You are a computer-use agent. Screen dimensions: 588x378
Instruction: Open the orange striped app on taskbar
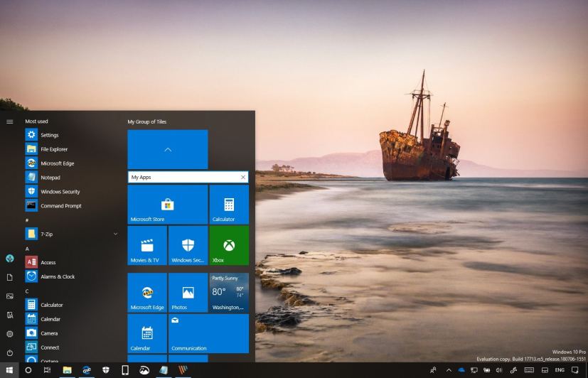[x=183, y=370]
